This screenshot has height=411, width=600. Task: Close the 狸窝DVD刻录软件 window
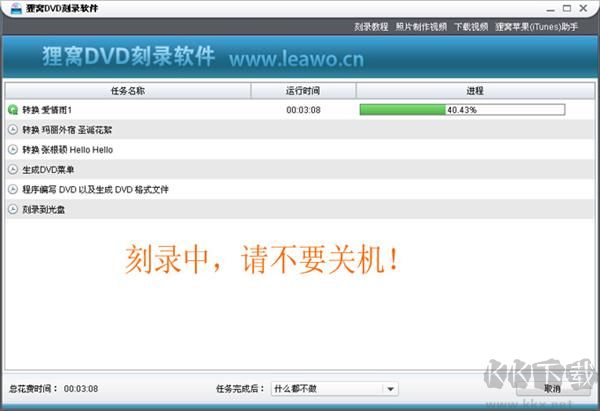click(x=584, y=8)
